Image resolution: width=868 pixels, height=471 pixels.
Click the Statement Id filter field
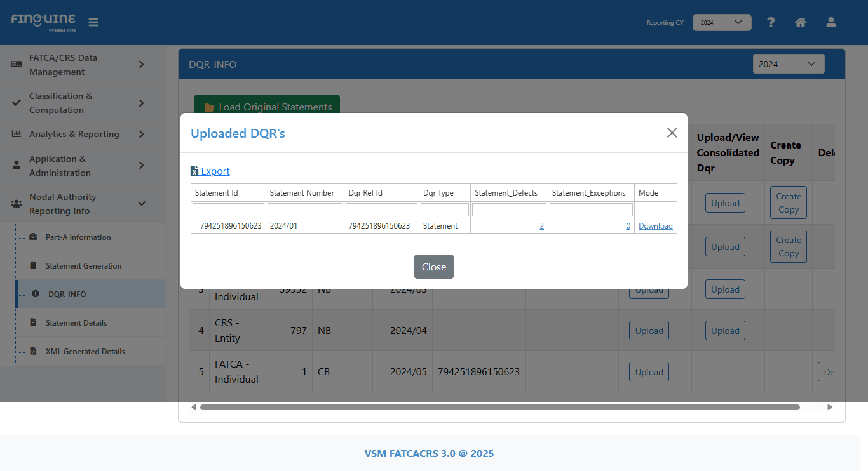pos(228,209)
